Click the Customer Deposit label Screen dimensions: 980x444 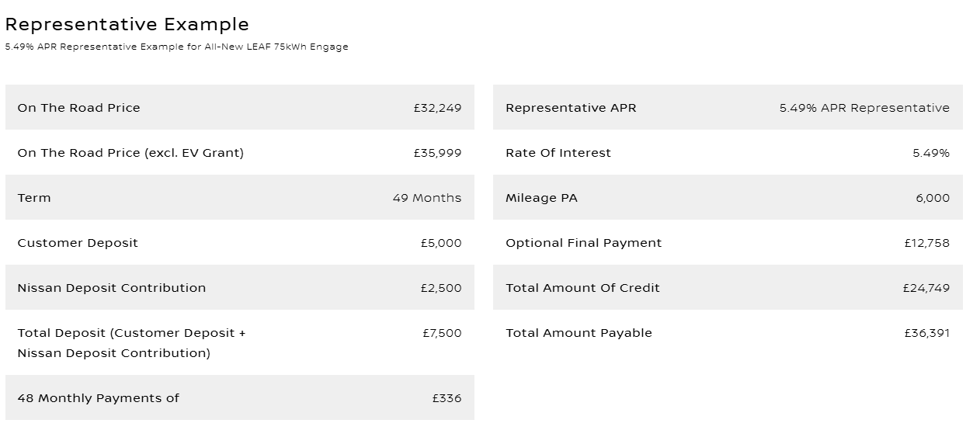78,243
